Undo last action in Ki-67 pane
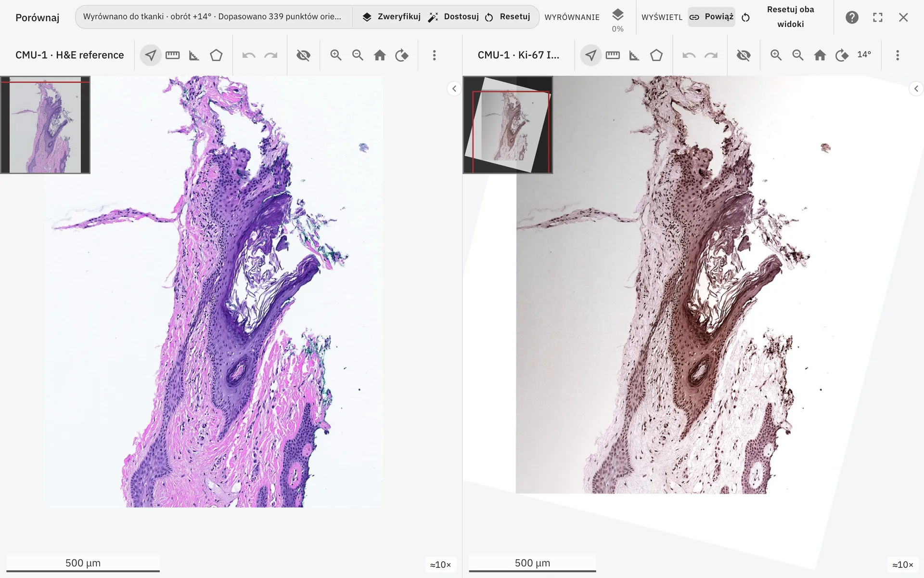Screen dimensions: 924x578 tap(689, 55)
